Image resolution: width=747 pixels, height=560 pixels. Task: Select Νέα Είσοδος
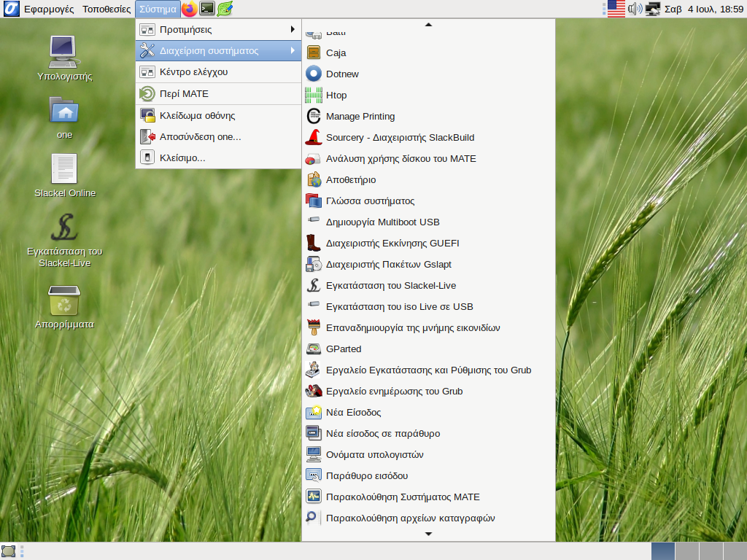point(428,413)
